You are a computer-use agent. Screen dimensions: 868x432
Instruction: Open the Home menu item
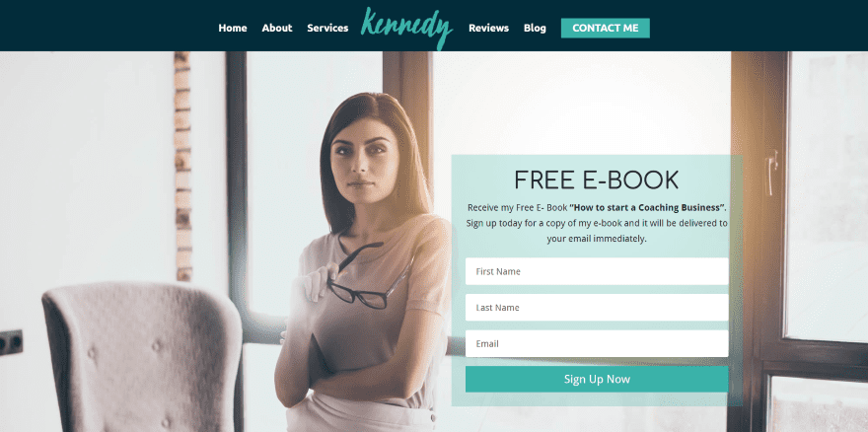[x=233, y=29]
